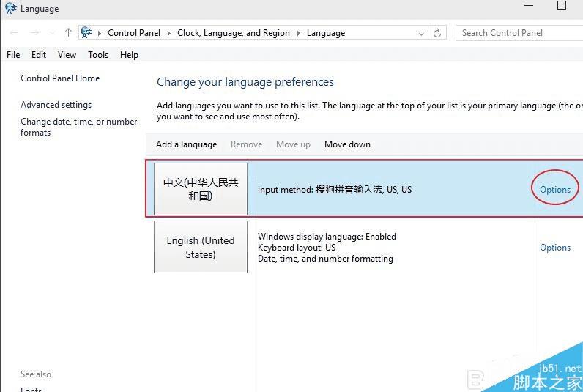This screenshot has width=583, height=392.
Task: Open Clock, Language, and Region breadcrumb
Action: tap(234, 33)
